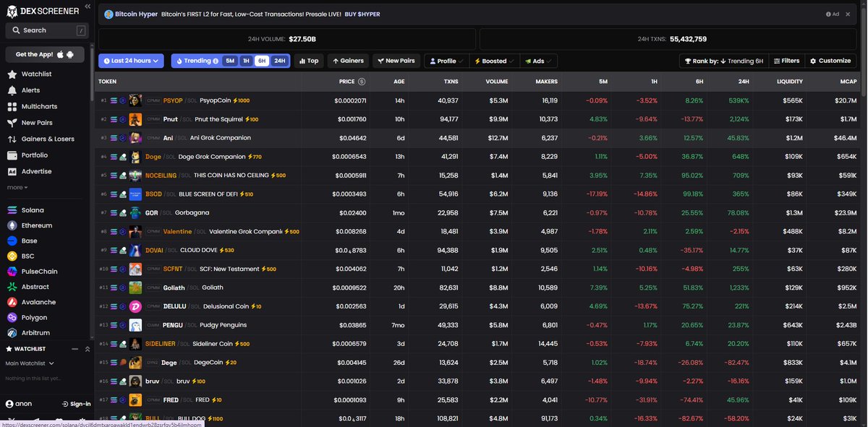Open the Rank by Trending 6H dropdown
The height and width of the screenshot is (427, 868).
tap(723, 61)
